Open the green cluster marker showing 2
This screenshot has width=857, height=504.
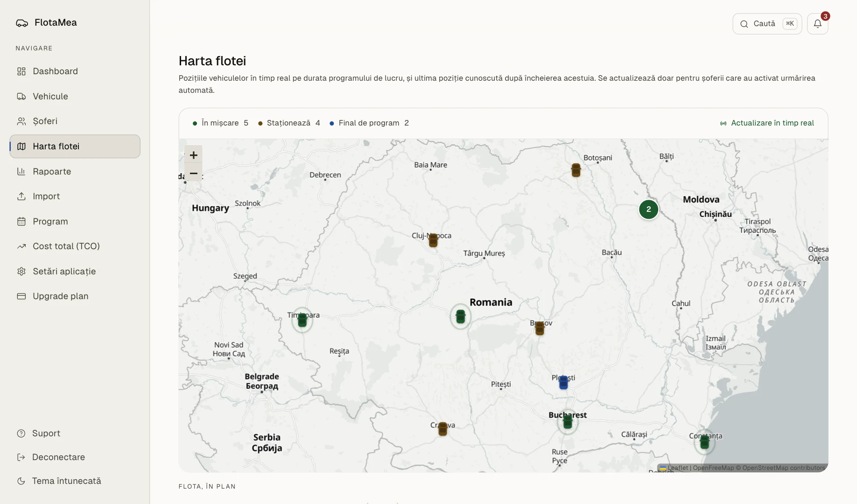[x=648, y=209]
